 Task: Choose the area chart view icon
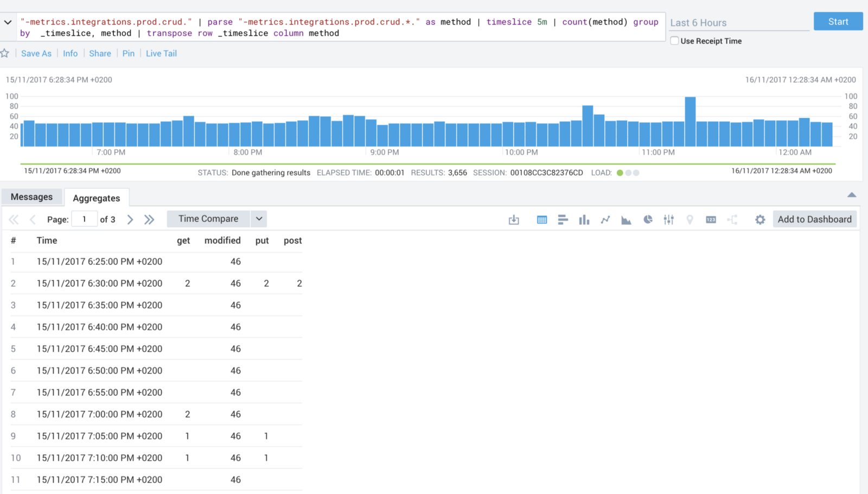point(626,220)
